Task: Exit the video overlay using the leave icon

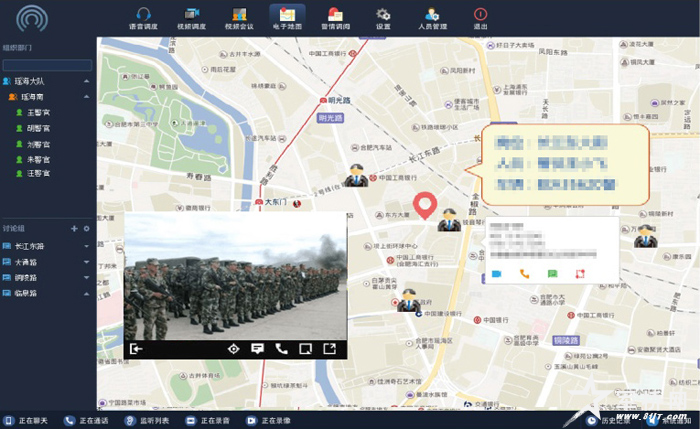Action: point(135,349)
